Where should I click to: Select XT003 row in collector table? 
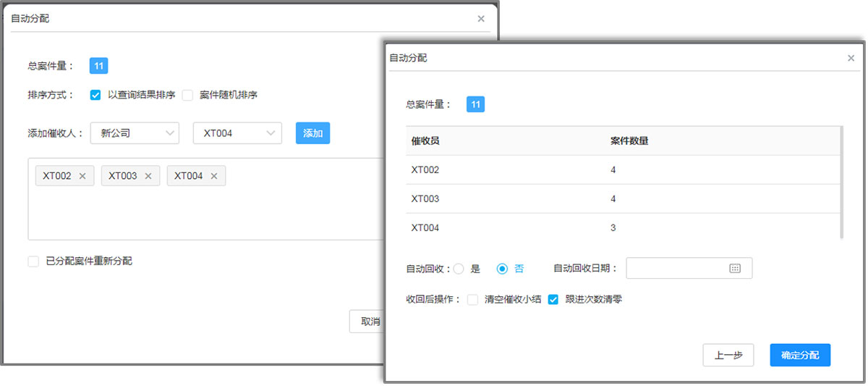623,198
